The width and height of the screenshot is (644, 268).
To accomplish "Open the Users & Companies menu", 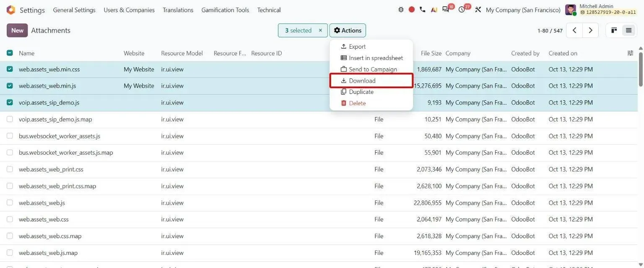I will pyautogui.click(x=129, y=10).
